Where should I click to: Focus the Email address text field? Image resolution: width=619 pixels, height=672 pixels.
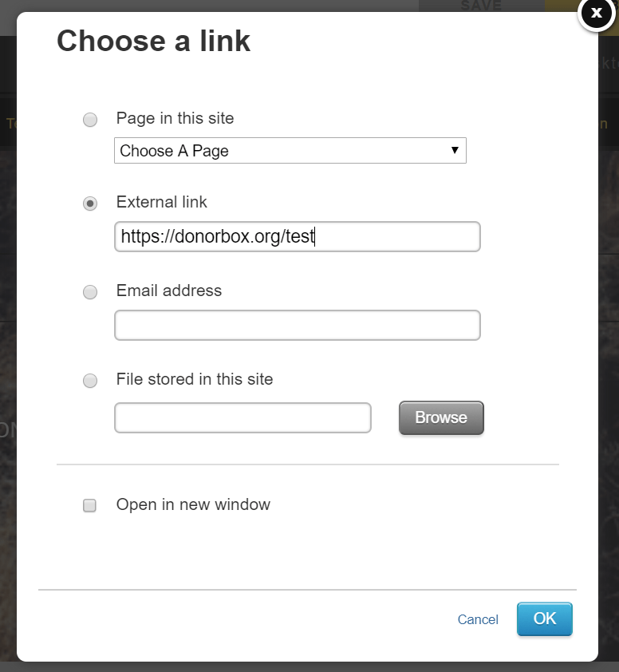(297, 325)
